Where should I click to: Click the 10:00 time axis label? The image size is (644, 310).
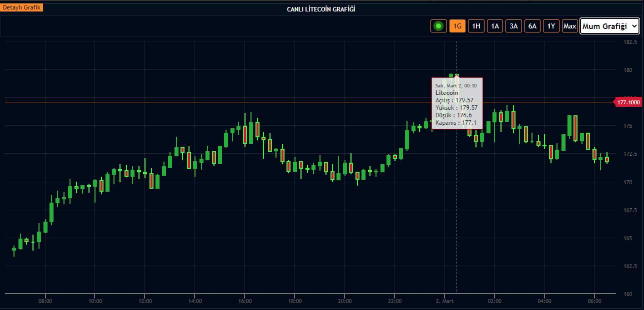[95, 301]
